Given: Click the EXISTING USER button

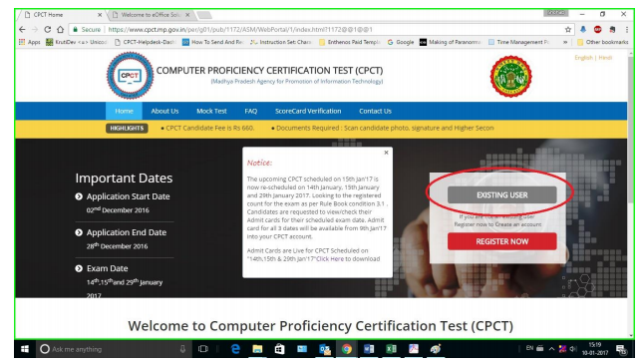Looking at the screenshot, I should coord(501,195).
